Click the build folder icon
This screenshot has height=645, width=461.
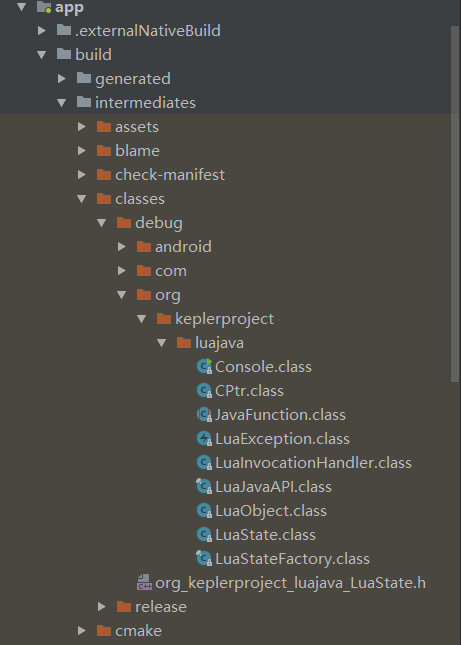64,54
